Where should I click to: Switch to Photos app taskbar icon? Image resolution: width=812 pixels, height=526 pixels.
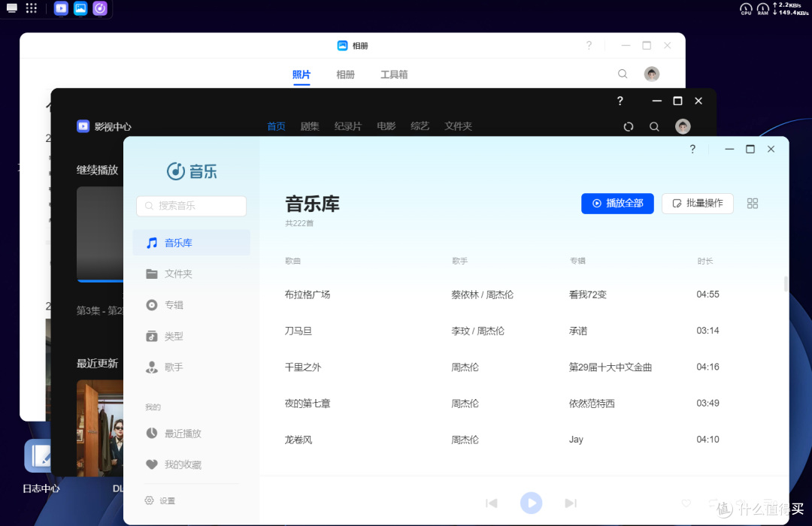pos(80,8)
